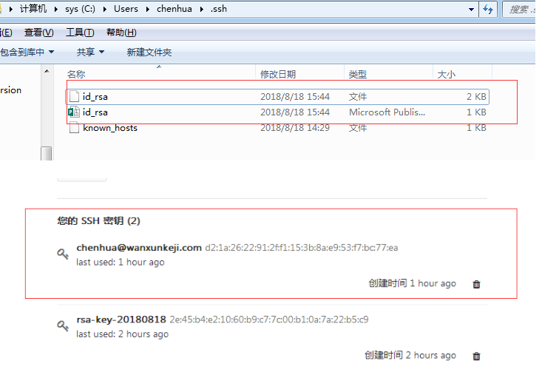Click the chenhua breadcrumb segment
Image resolution: width=542 pixels, height=392 pixels.
pyautogui.click(x=175, y=9)
